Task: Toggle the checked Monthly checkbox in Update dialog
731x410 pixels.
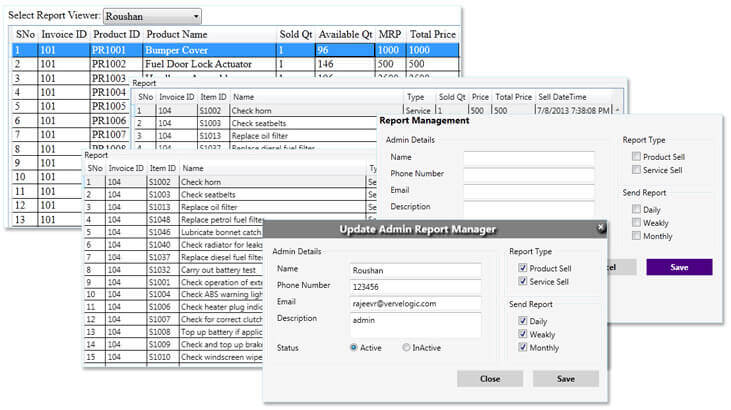Action: (522, 348)
